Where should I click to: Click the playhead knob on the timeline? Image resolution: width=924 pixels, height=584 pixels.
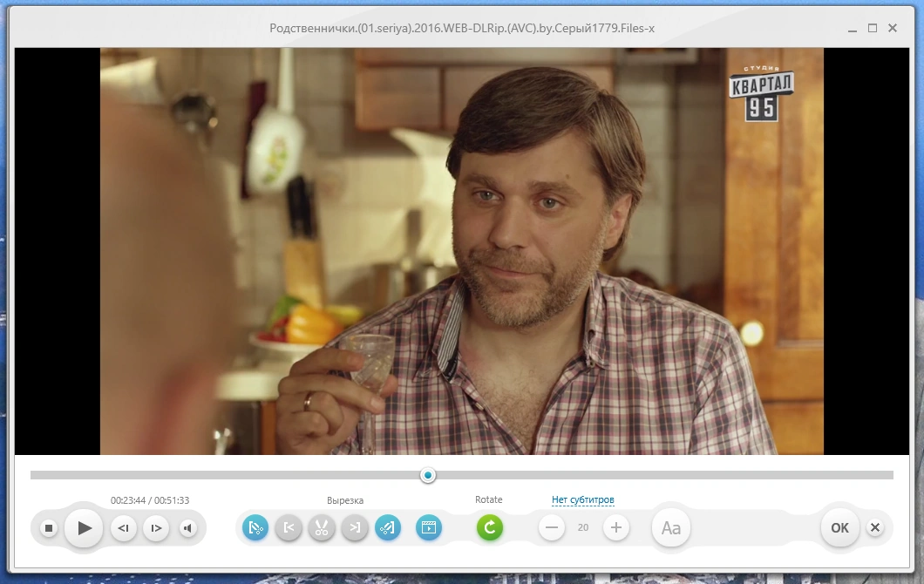pyautogui.click(x=428, y=475)
